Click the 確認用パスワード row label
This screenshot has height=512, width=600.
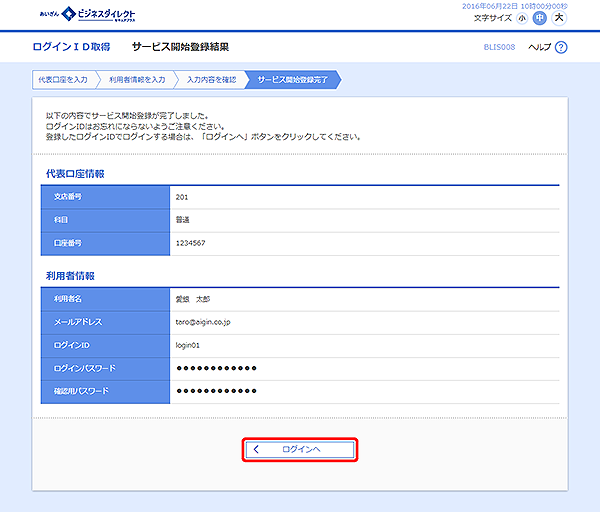(x=81, y=391)
